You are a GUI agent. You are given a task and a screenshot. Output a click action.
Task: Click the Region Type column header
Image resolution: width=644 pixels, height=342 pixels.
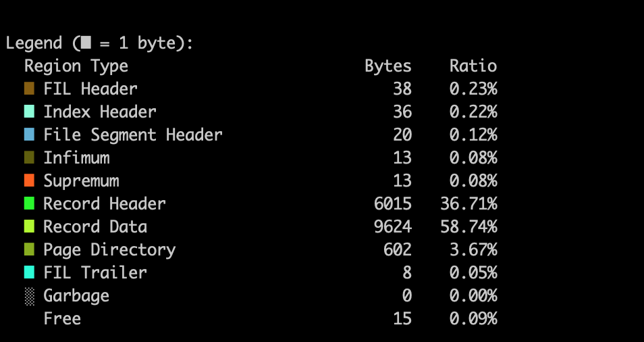[x=76, y=66]
